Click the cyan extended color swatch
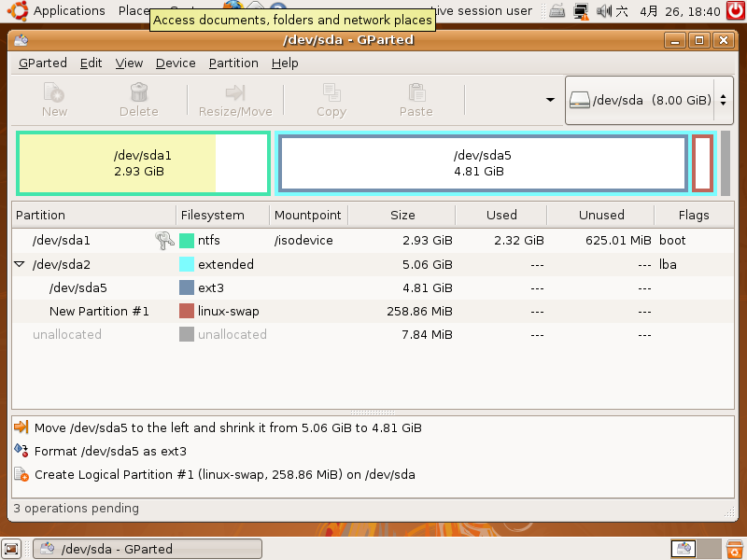Screen dimensions: 747x560 [186, 264]
